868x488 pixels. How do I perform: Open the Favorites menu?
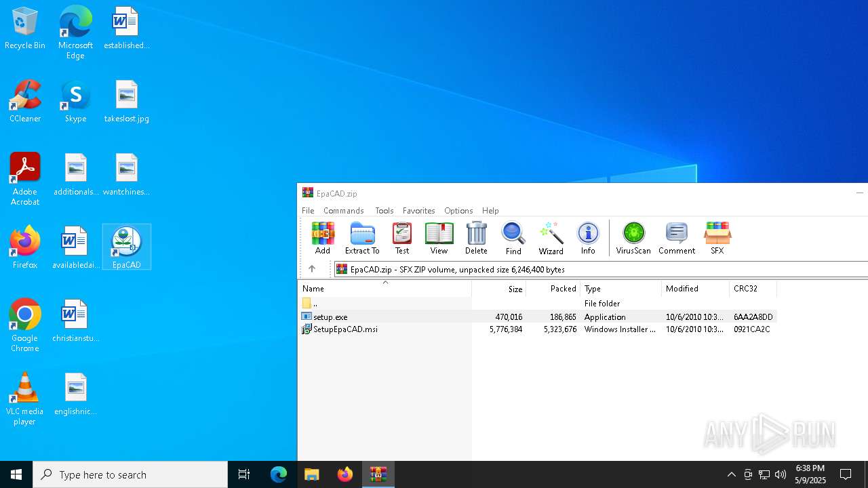419,211
